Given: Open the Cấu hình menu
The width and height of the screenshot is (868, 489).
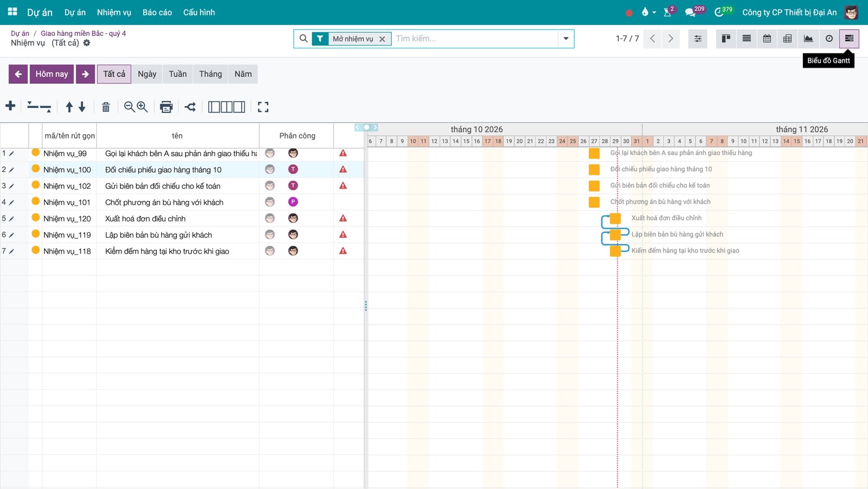Looking at the screenshot, I should click(199, 12).
